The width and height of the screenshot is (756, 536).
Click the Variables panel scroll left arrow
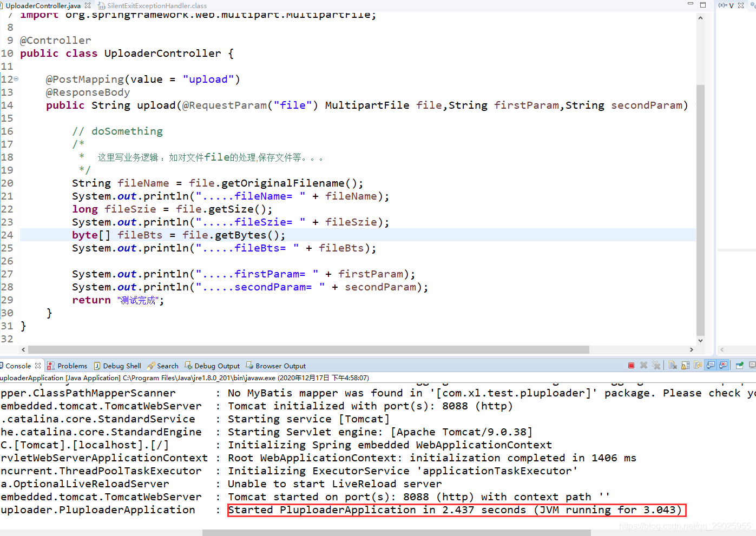pos(722,349)
